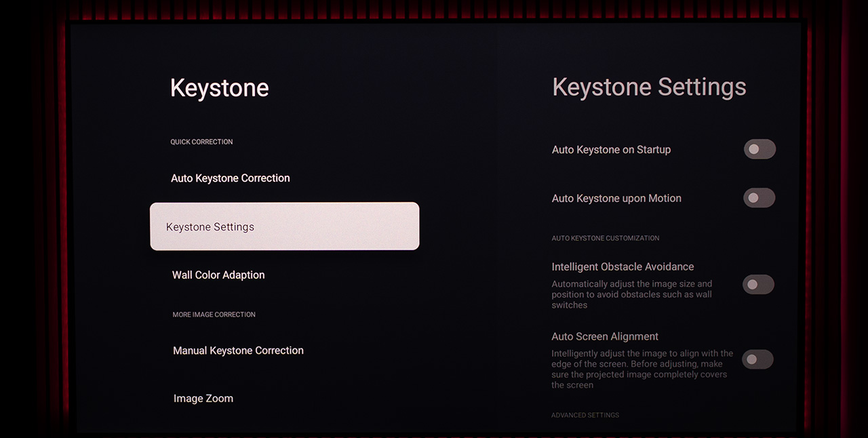
Task: Click the obstacle avoidance description text
Action: 631,295
